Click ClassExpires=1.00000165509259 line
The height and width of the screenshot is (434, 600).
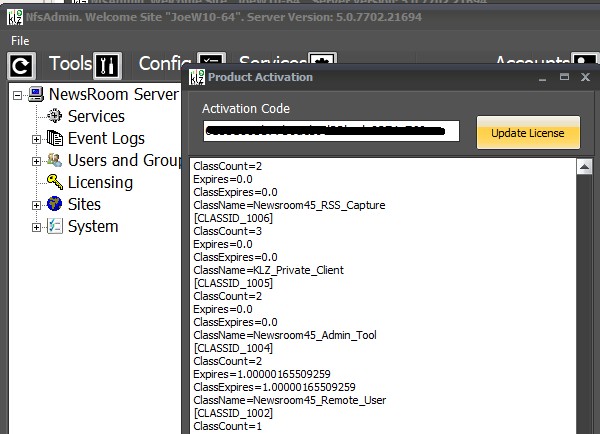(x=274, y=388)
